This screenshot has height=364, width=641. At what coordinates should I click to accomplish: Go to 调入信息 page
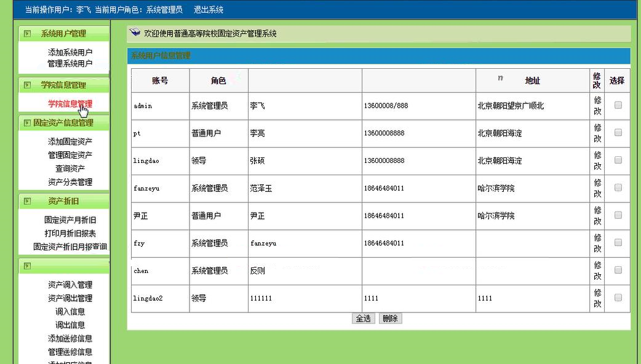(70, 311)
